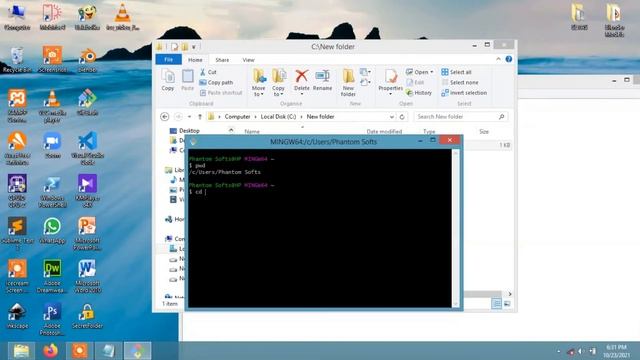Select the Adobe Dreamweaver desktop shortcut
The width and height of the screenshot is (640, 360).
[52, 277]
